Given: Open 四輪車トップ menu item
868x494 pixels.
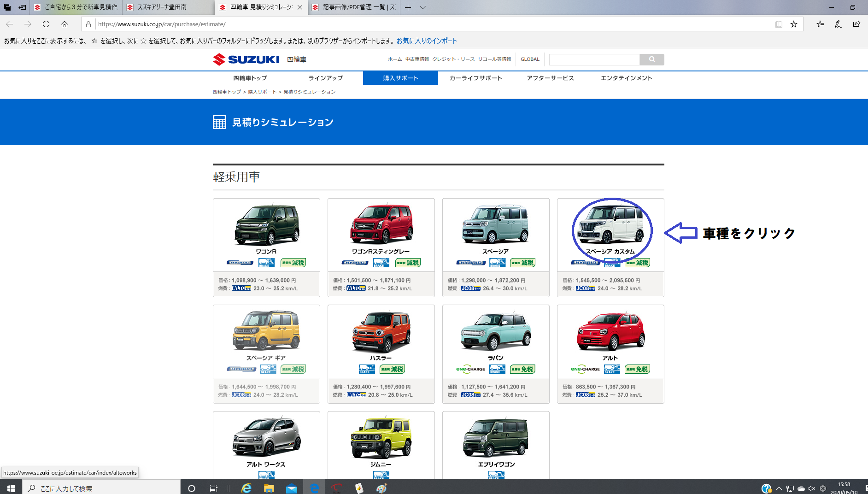Looking at the screenshot, I should point(250,78).
